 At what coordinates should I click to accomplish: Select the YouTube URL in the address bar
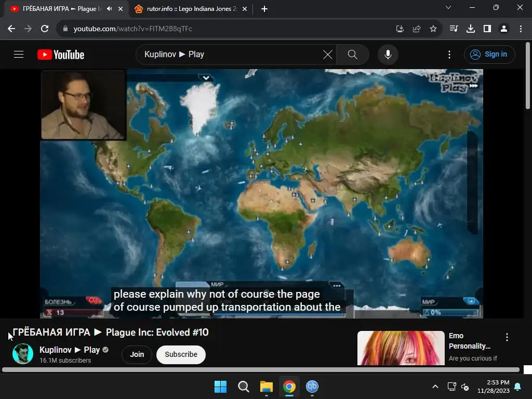click(132, 29)
